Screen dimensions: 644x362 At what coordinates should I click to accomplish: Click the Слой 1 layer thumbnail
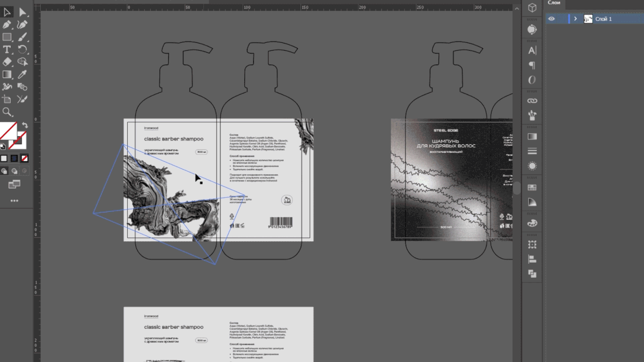pyautogui.click(x=588, y=19)
